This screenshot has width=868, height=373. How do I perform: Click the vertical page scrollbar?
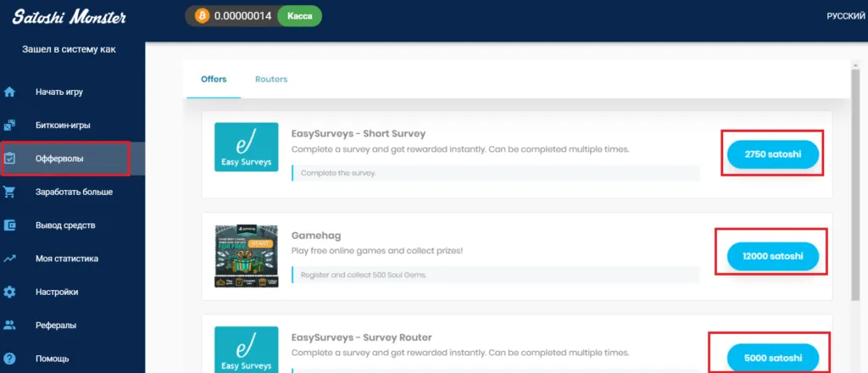point(855,186)
